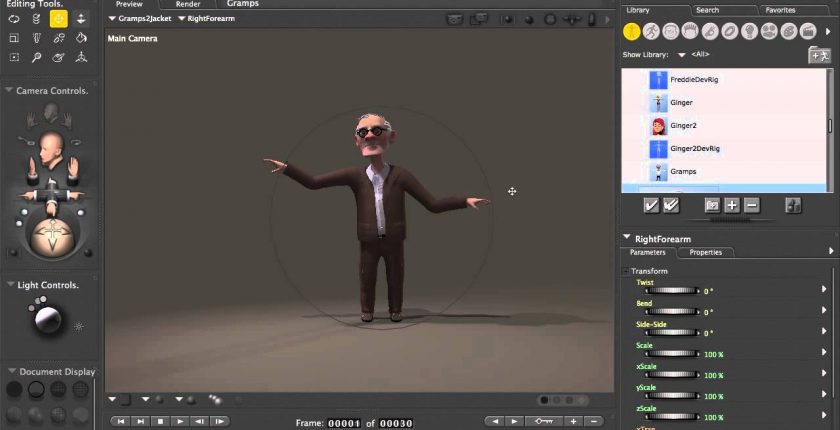The image size is (840, 430).
Task: Open the Show Library dropdown
Action: [x=681, y=55]
